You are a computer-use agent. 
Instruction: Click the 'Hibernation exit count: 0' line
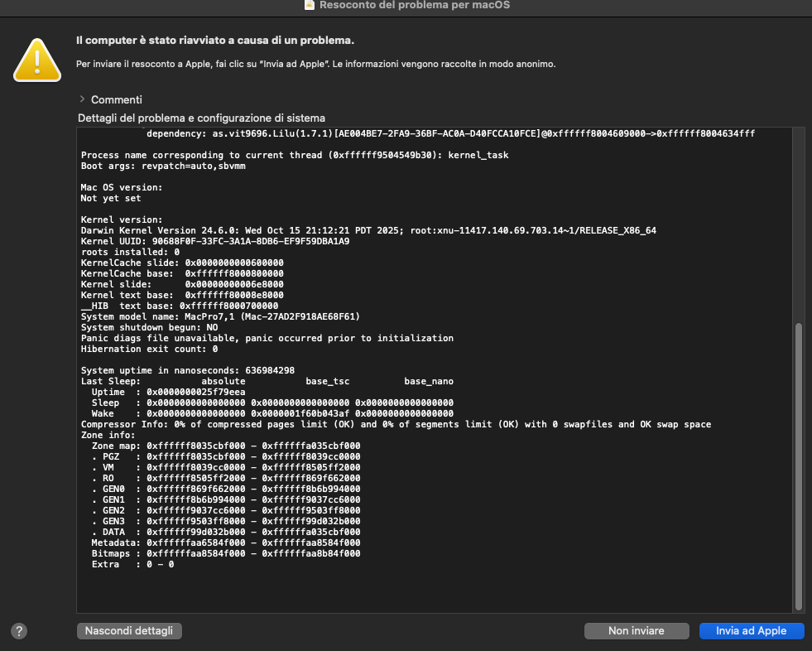click(x=149, y=349)
